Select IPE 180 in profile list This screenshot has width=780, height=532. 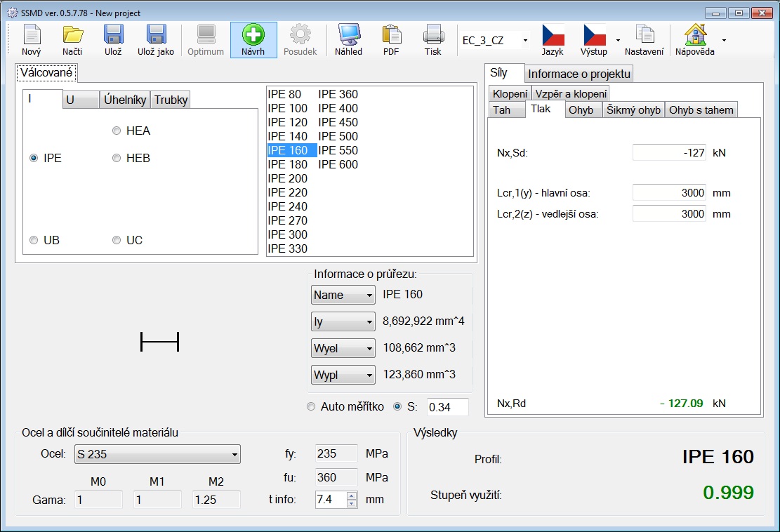(x=288, y=164)
